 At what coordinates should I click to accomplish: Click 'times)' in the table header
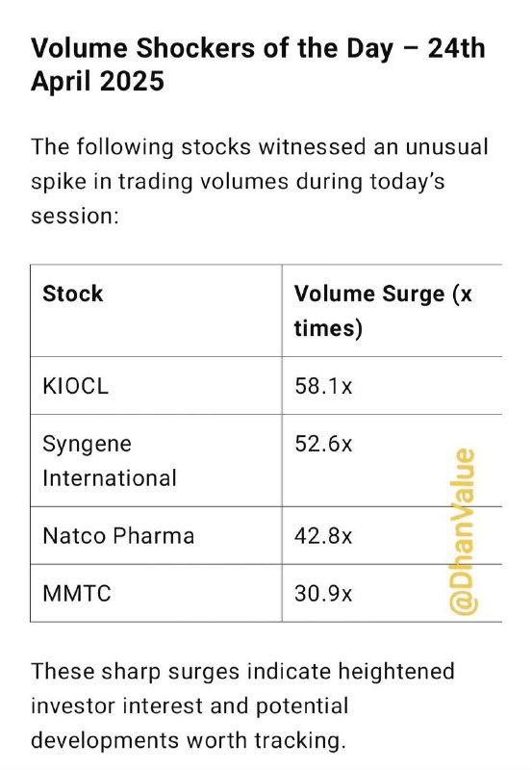click(x=328, y=328)
